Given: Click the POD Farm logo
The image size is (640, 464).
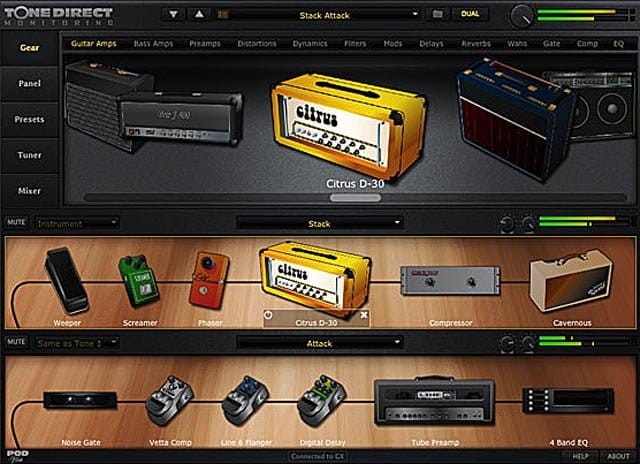Looking at the screenshot, I should [x=17, y=456].
